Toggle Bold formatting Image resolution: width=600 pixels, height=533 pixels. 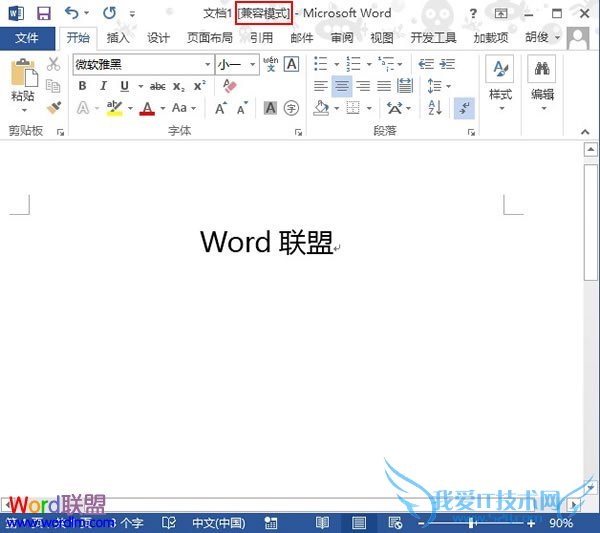(x=82, y=87)
